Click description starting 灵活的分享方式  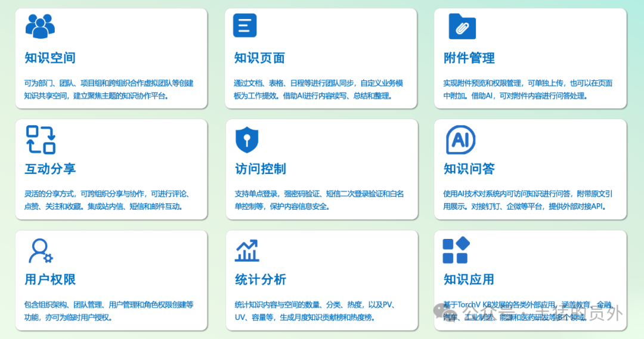point(107,200)
